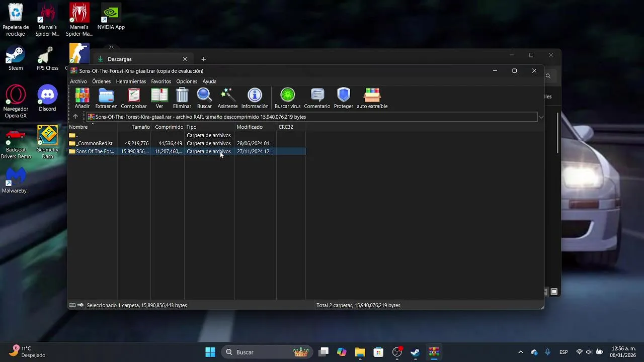Open the Opciones menu
Image resolution: width=644 pixels, height=362 pixels.
coord(187,81)
